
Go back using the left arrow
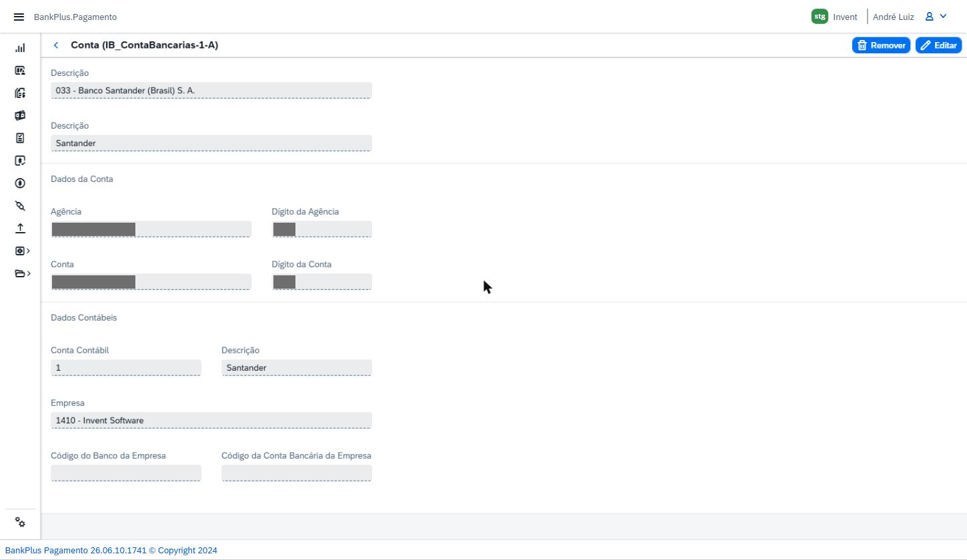coord(56,45)
